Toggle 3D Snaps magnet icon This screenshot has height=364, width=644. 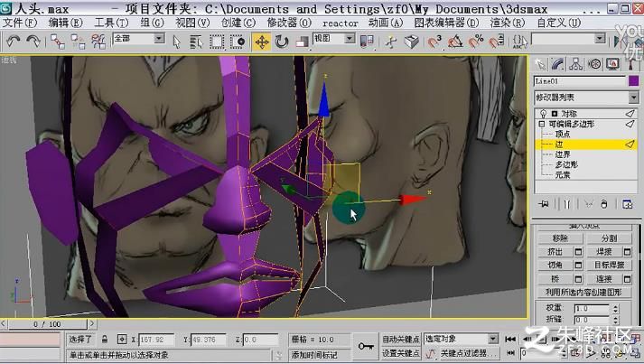434,41
